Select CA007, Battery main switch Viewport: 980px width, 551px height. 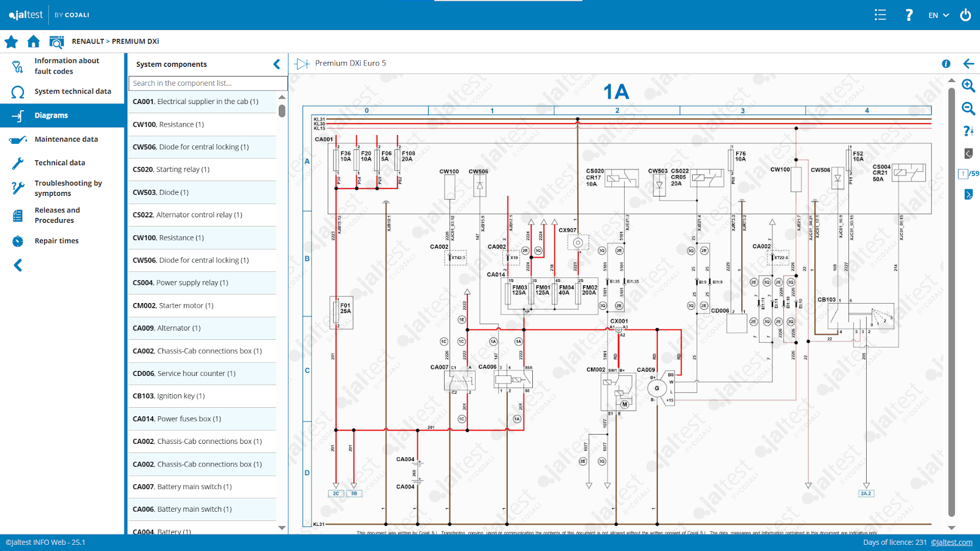(202, 487)
